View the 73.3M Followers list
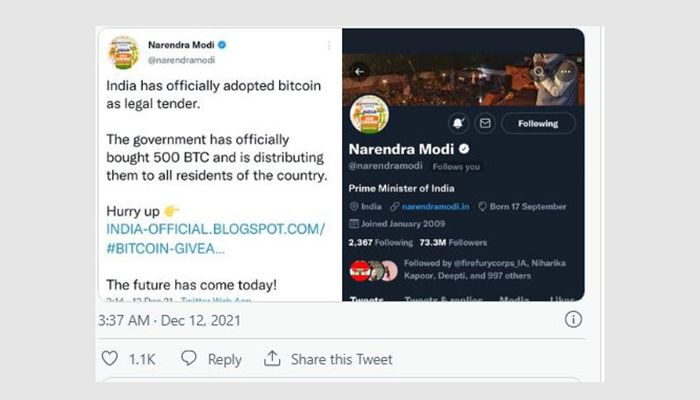The width and height of the screenshot is (700, 400). tap(453, 242)
